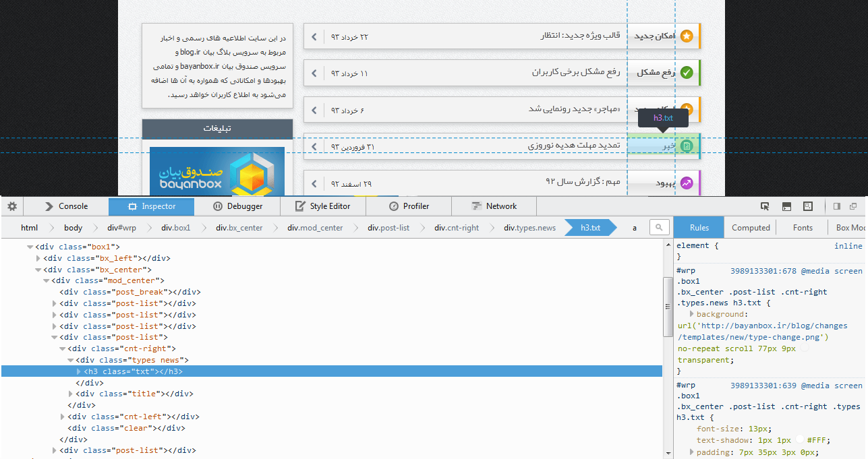Open the Style Editor tab

(323, 206)
